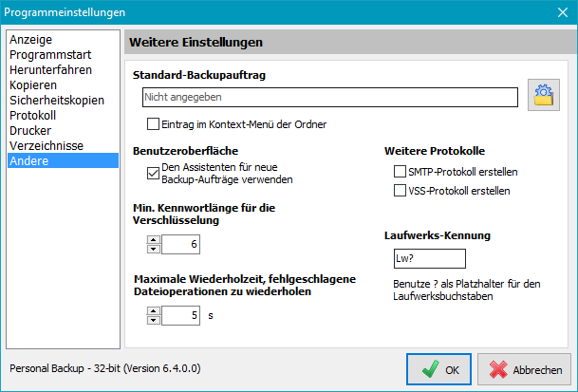
Task: Click the Wiederholzeit field showing 5
Action: tap(180, 315)
